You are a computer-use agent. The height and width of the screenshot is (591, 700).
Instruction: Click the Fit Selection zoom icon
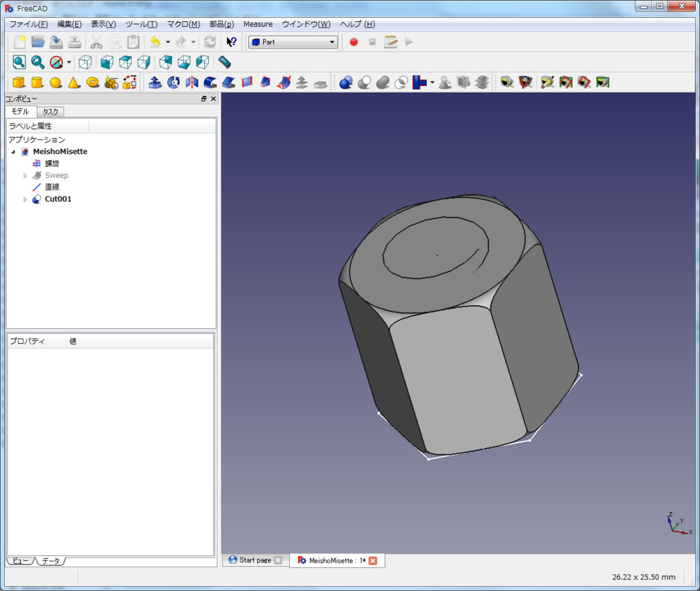click(38, 62)
